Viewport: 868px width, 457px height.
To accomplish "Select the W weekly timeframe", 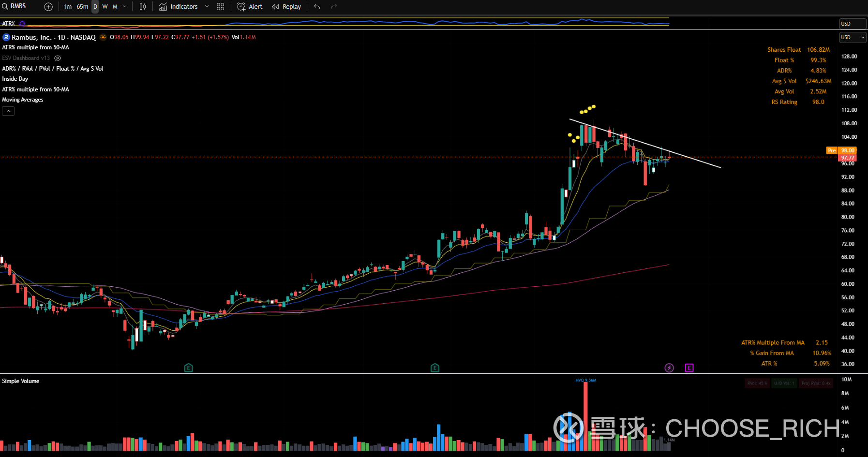I will point(105,7).
